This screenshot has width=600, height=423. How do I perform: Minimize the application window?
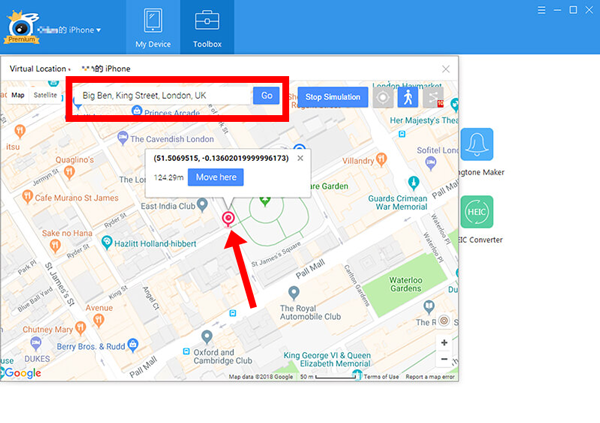pyautogui.click(x=557, y=10)
